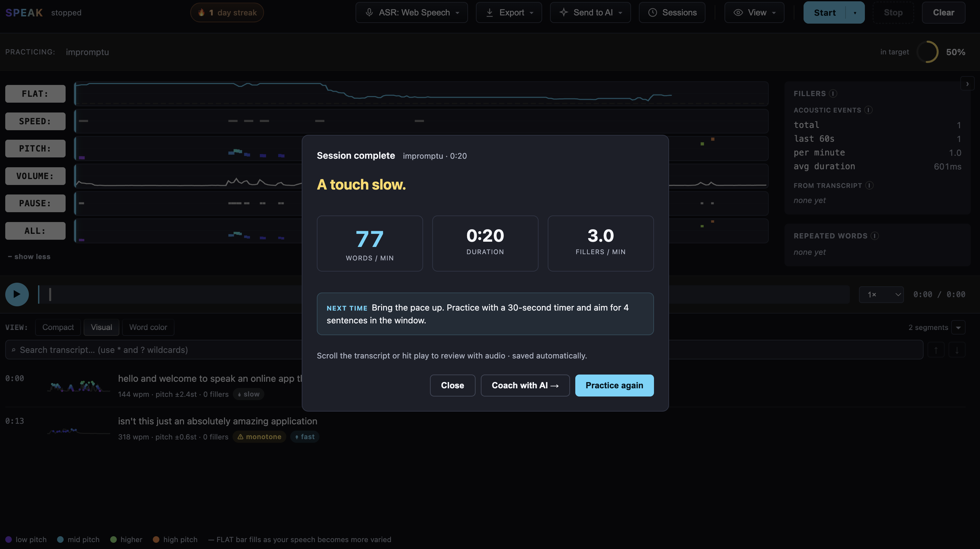980x549 pixels.
Task: Toggle the SPEED track label
Action: 35,121
